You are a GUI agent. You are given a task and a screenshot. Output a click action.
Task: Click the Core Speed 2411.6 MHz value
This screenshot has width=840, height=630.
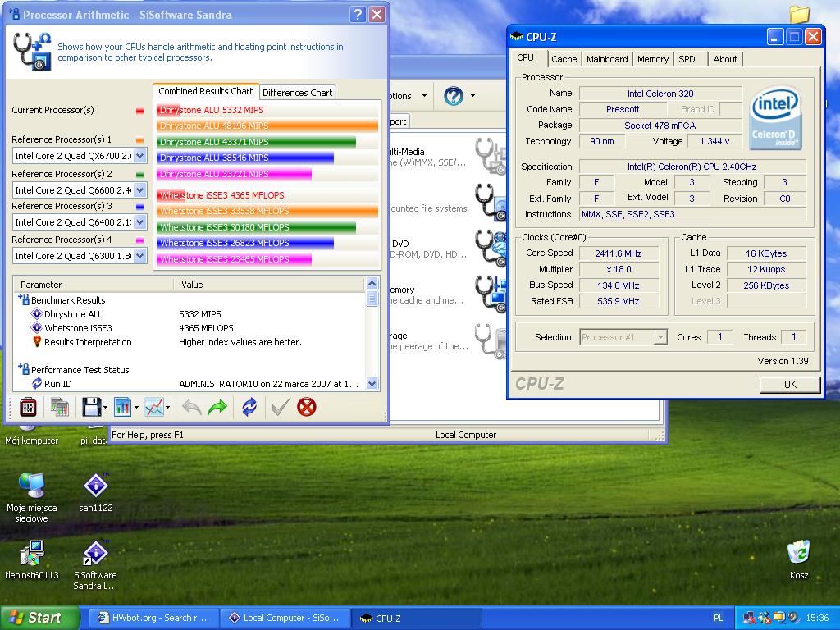[x=619, y=253]
